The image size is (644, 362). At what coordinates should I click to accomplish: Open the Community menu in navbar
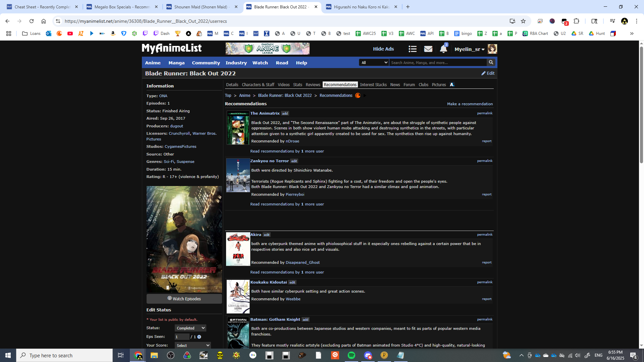pyautogui.click(x=206, y=63)
